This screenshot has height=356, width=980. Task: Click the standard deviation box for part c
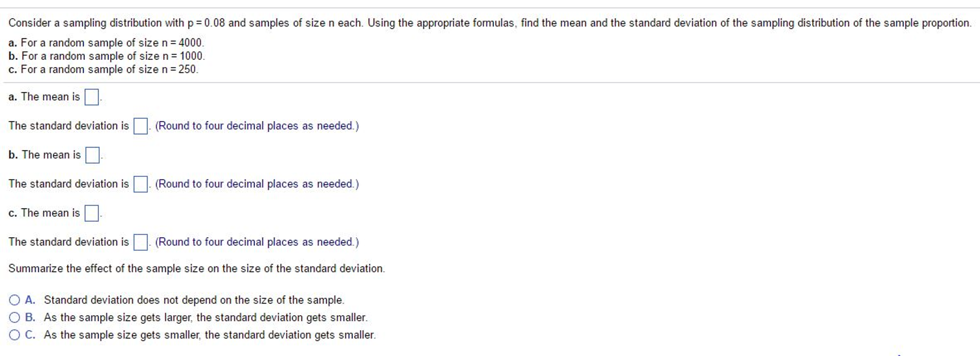click(x=140, y=243)
